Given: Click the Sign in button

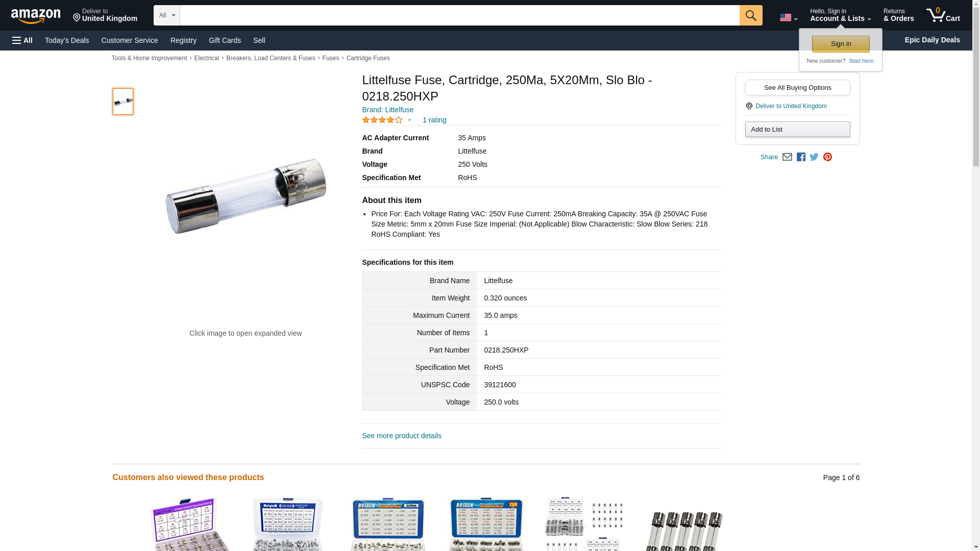Looking at the screenshot, I should [841, 44].
